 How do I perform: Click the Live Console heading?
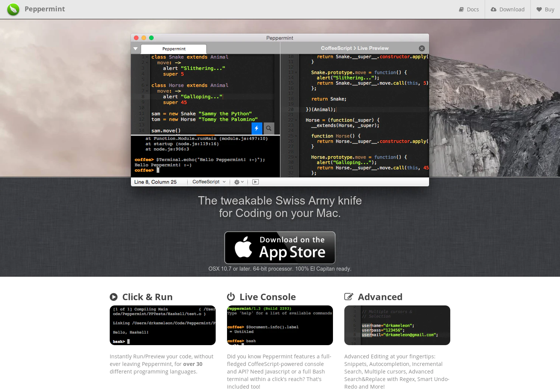click(x=268, y=297)
